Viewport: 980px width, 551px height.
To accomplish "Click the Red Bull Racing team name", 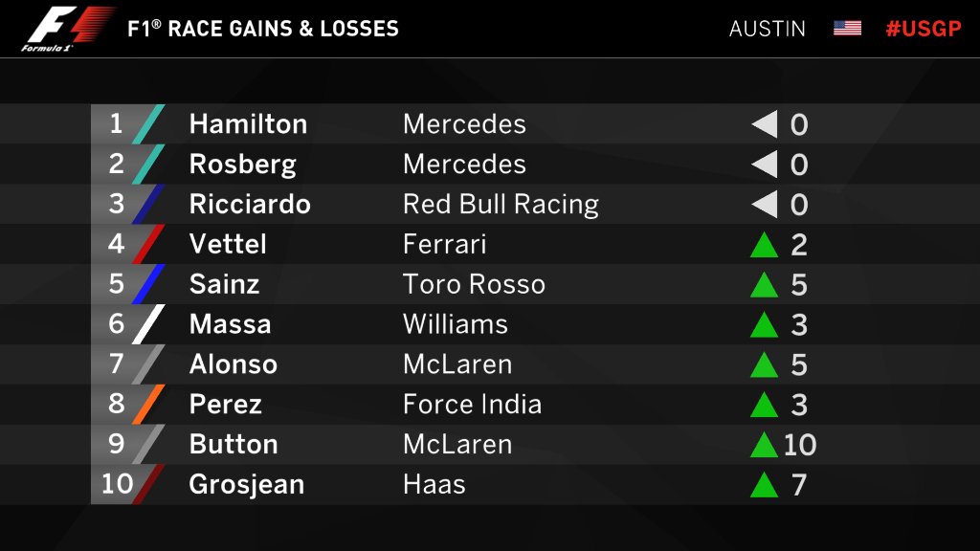I will (x=501, y=205).
